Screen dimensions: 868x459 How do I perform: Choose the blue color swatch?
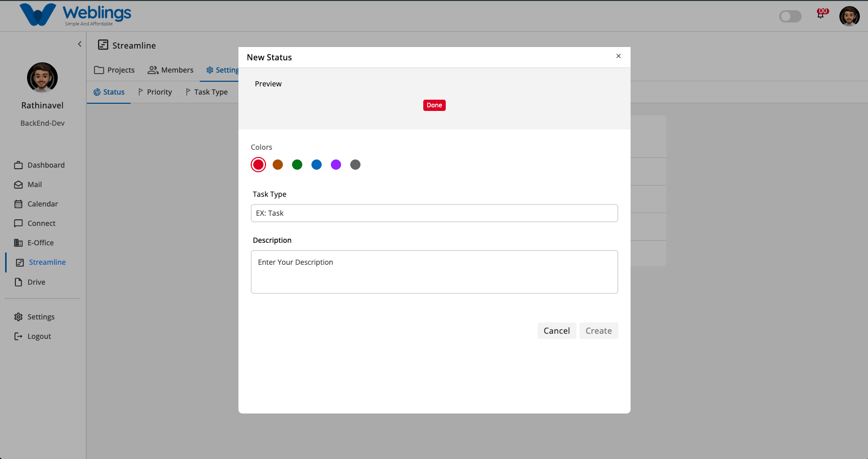pyautogui.click(x=317, y=165)
